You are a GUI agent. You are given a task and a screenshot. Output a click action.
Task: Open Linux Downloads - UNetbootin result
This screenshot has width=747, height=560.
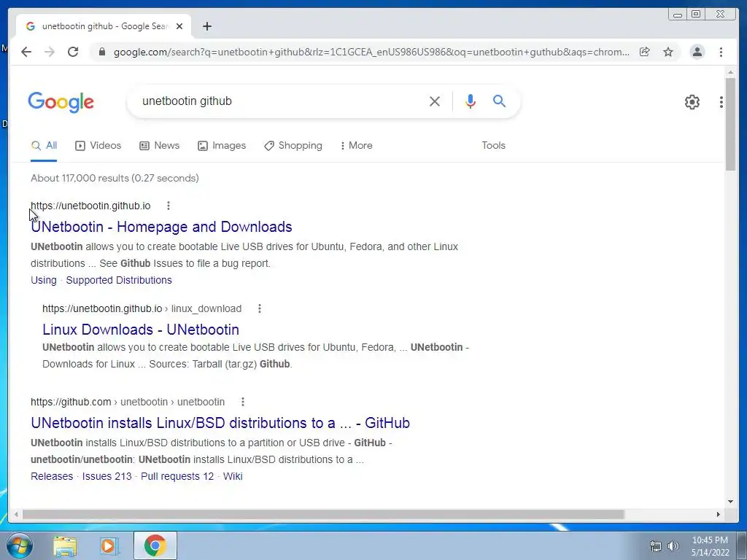141,330
